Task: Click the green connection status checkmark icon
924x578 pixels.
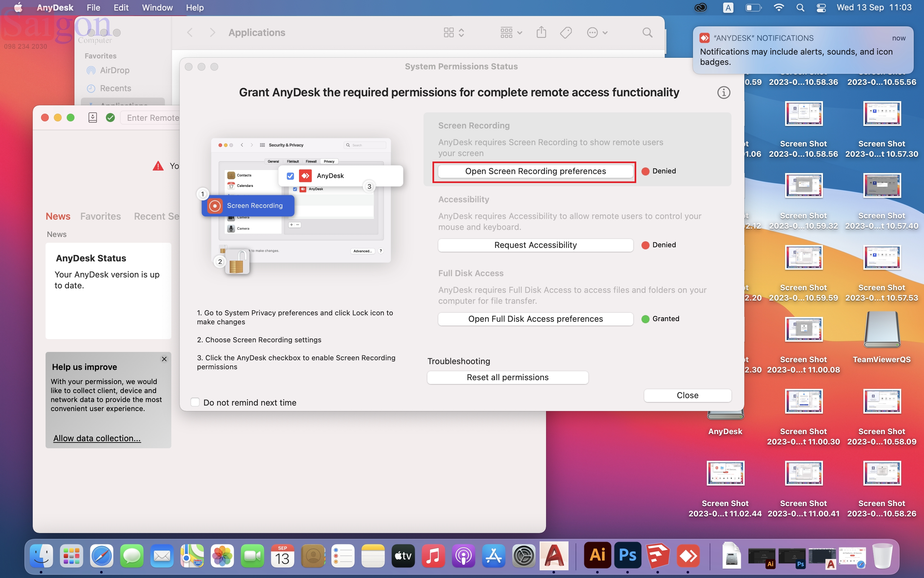Action: coord(110,118)
